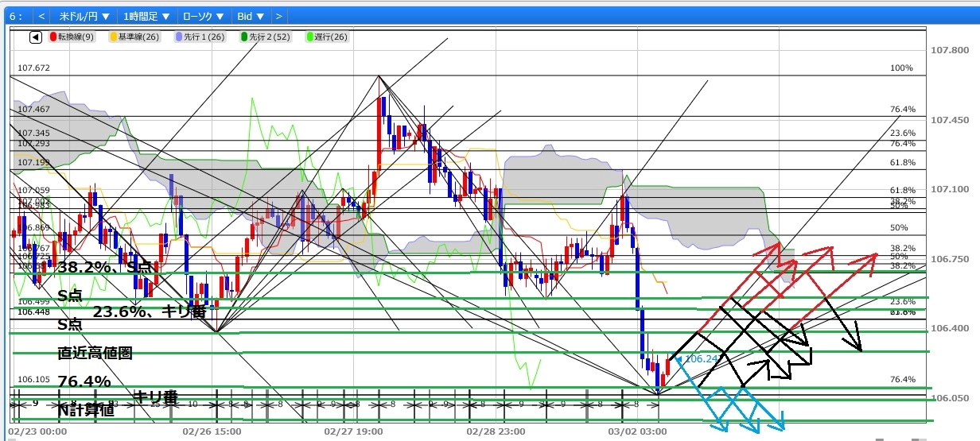Open the ローソク chart type dropdown
Screen dimensions: 980x441
click(x=204, y=16)
